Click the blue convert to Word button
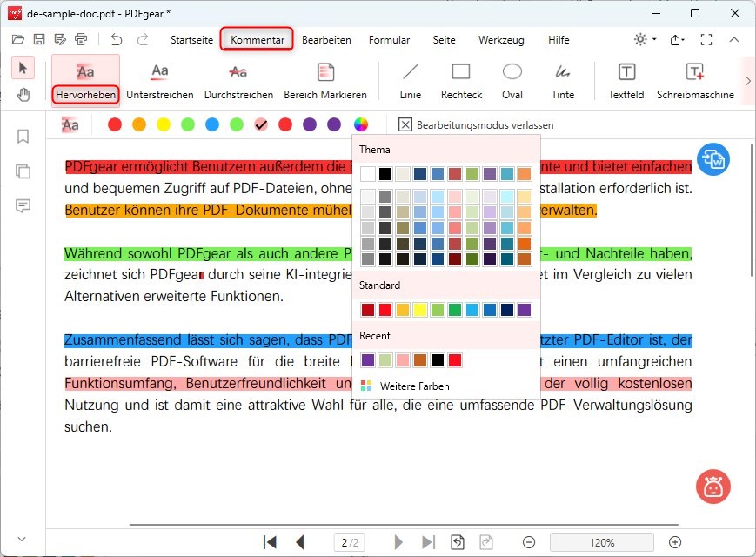The image size is (756, 557). click(x=713, y=159)
